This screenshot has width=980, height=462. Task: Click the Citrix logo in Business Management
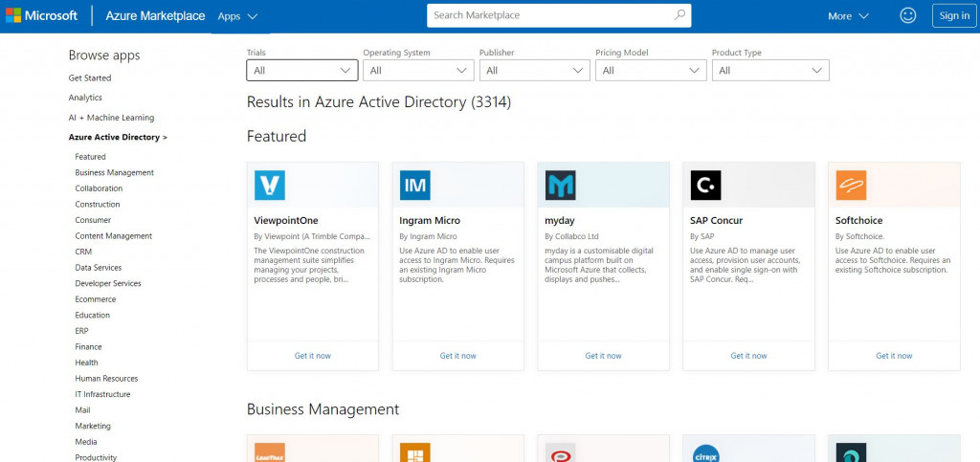705,452
